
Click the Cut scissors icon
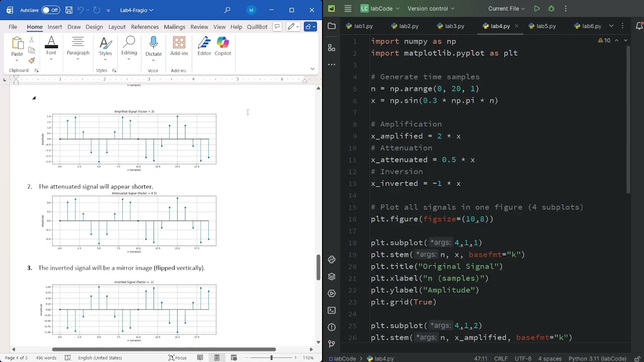32,40
